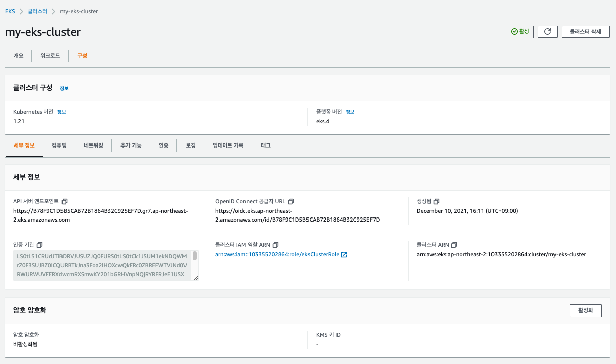
Task: Open the 태그 sub-tab
Action: 266,145
